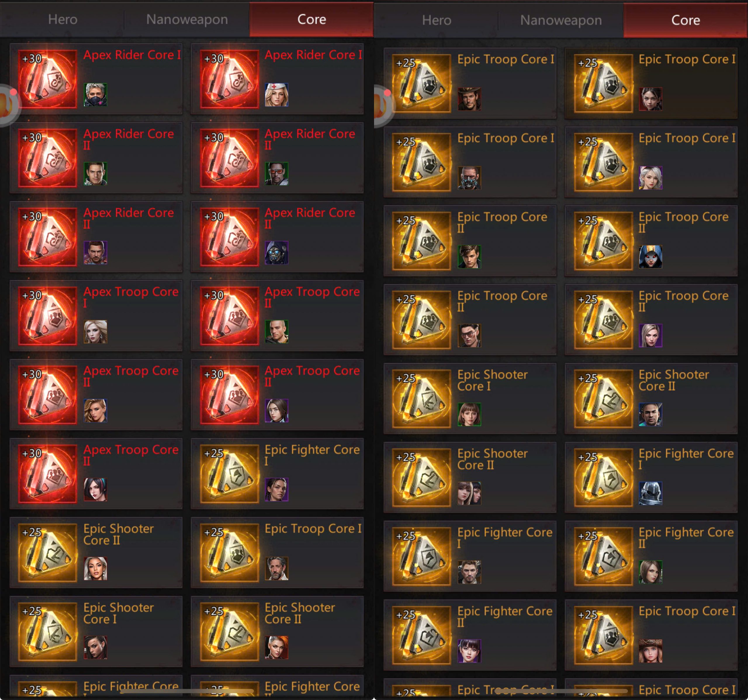Click the nurse hero portrait
The height and width of the screenshot is (700, 748).
point(276,94)
